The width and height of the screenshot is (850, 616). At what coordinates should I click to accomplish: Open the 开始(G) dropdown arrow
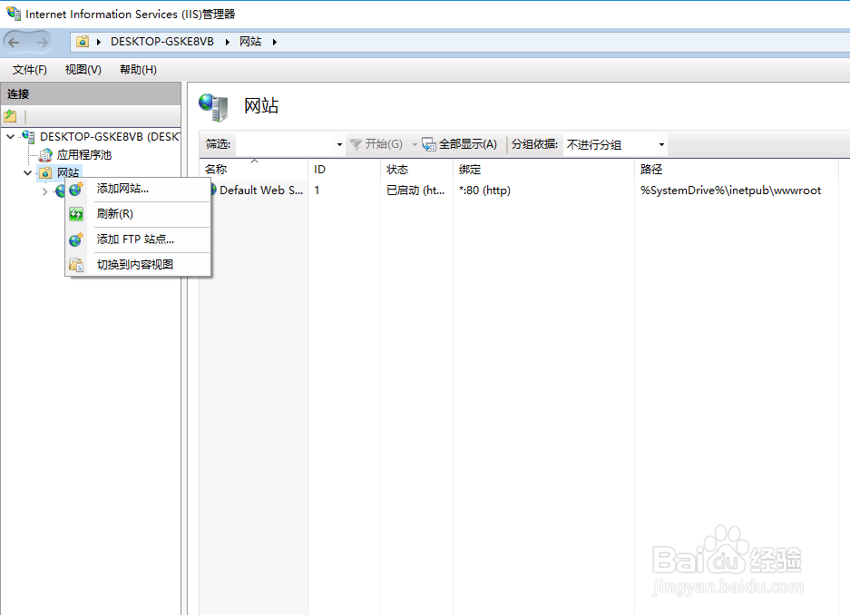pyautogui.click(x=415, y=145)
